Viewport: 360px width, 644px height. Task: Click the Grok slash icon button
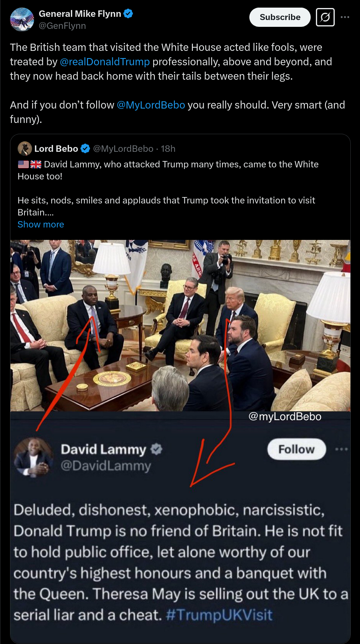click(325, 17)
